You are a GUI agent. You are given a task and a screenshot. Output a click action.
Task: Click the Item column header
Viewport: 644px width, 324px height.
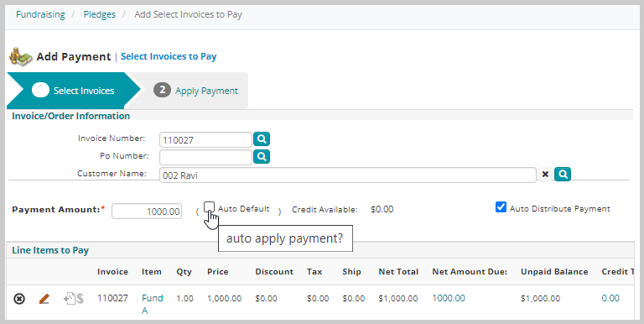pos(152,272)
